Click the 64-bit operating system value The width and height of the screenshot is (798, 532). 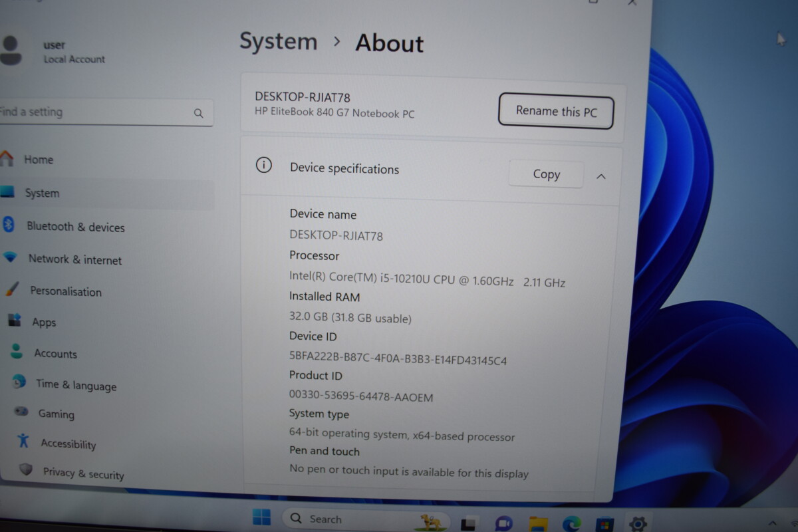pos(402,435)
